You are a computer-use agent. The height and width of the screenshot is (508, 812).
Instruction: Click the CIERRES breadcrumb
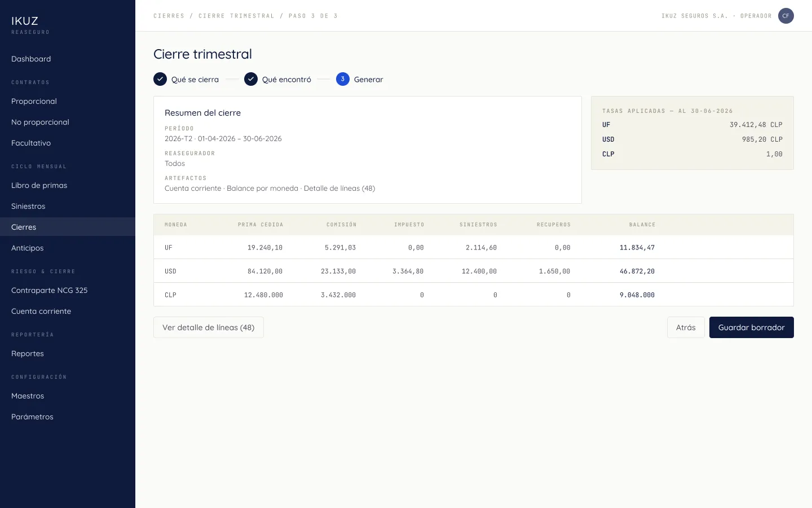click(169, 16)
